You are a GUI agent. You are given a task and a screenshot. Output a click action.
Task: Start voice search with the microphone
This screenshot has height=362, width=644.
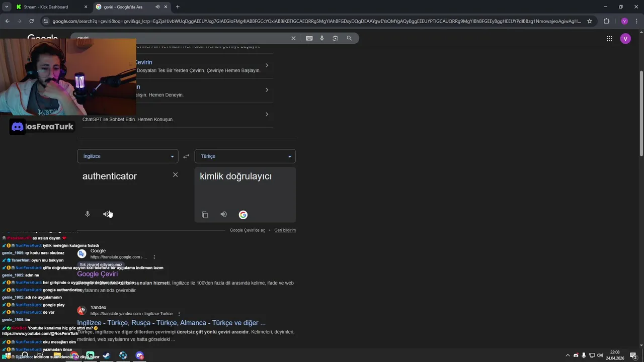pos(322,38)
